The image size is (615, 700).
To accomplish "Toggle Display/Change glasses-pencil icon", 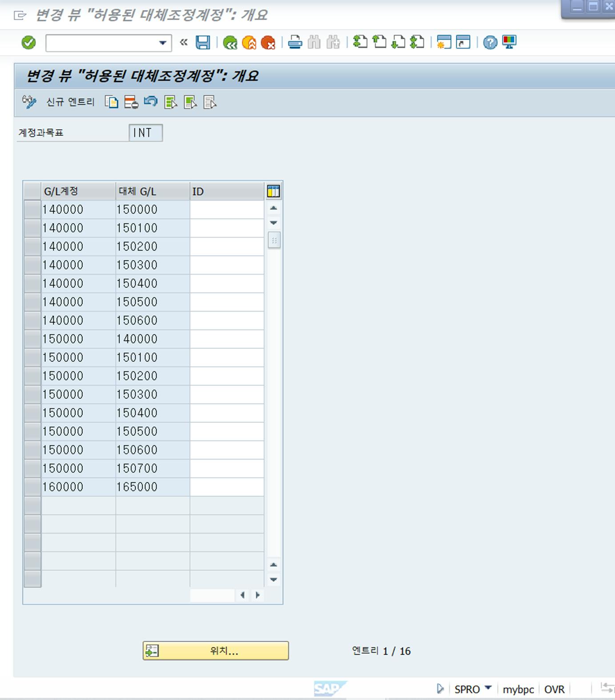I will [x=29, y=102].
